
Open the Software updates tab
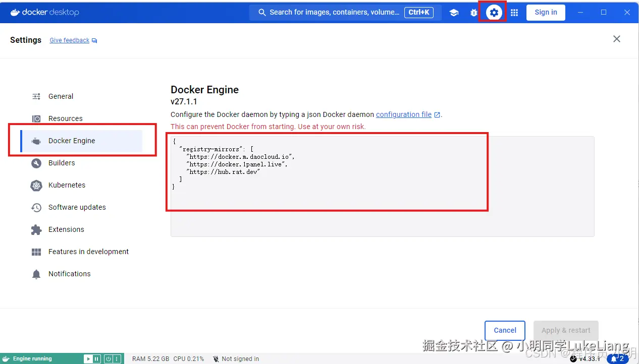click(81, 207)
